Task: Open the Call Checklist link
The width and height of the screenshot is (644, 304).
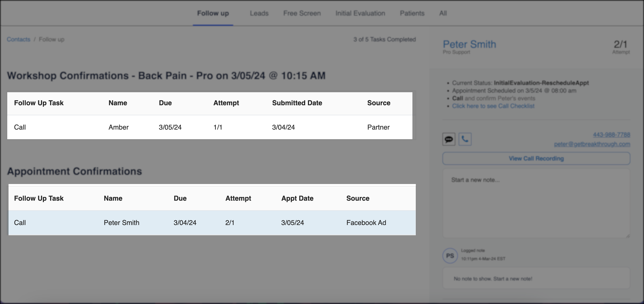Action: [x=493, y=106]
